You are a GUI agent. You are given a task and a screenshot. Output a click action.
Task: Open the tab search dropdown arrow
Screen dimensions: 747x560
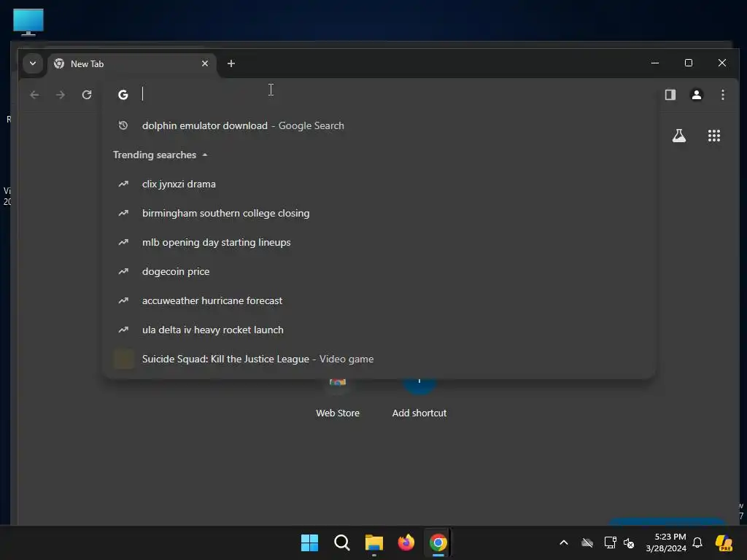33,63
